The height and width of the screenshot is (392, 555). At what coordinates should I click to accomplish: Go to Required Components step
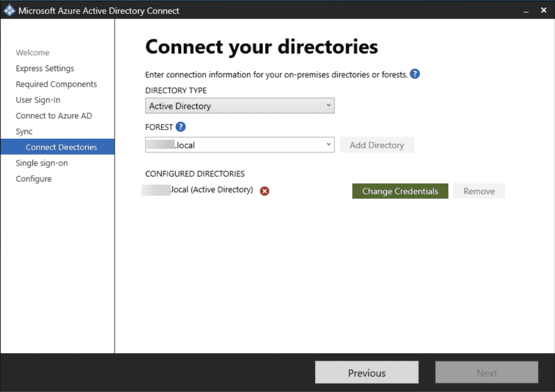(x=56, y=84)
